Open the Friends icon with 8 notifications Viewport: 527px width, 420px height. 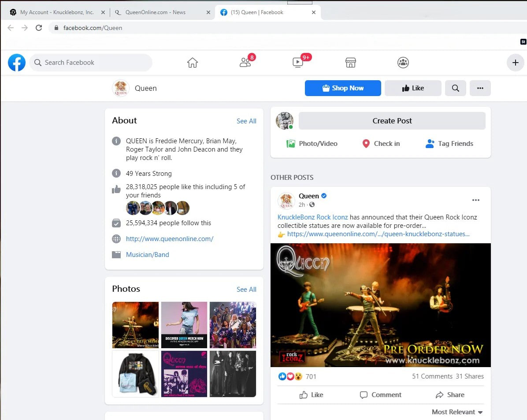[x=245, y=63]
